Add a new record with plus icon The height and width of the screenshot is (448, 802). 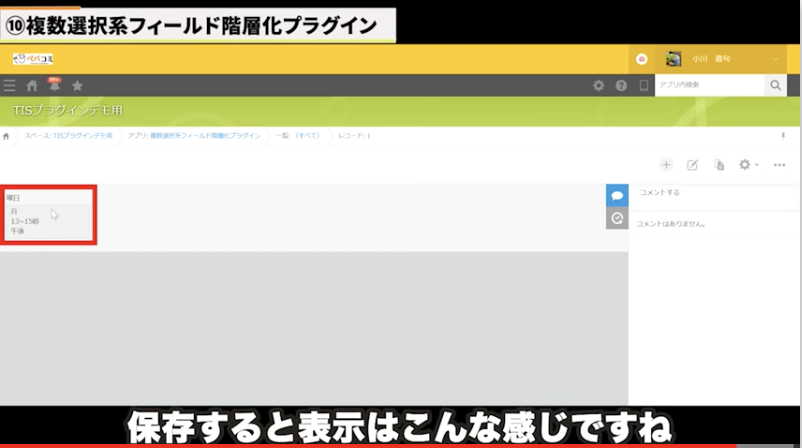tap(666, 164)
